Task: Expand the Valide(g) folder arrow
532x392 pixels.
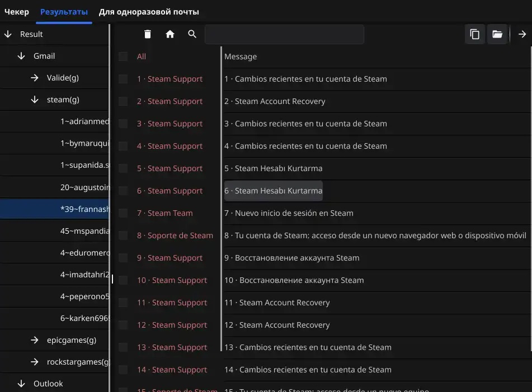Action: pos(35,78)
